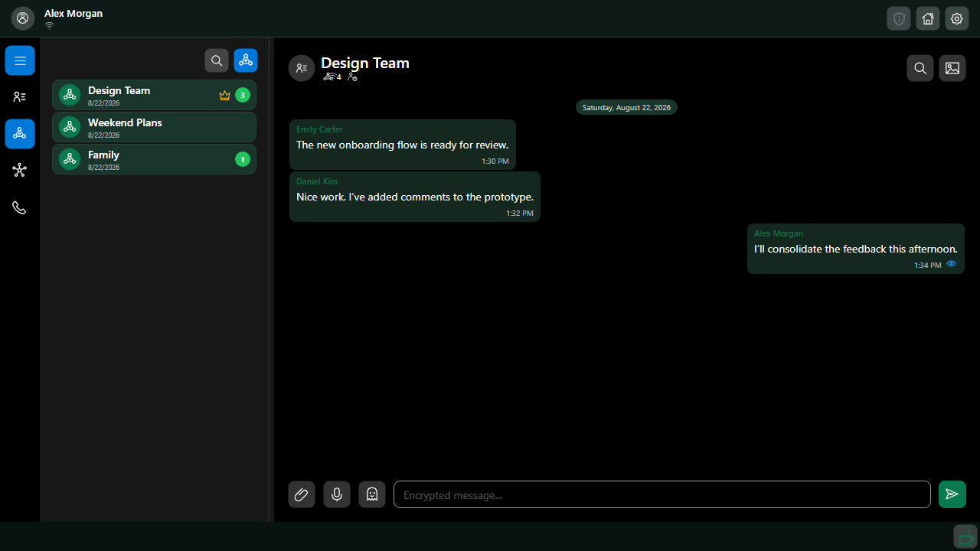Open Alex Morgan profile avatar
Image resolution: width=980 pixels, height=551 pixels.
pos(23,18)
